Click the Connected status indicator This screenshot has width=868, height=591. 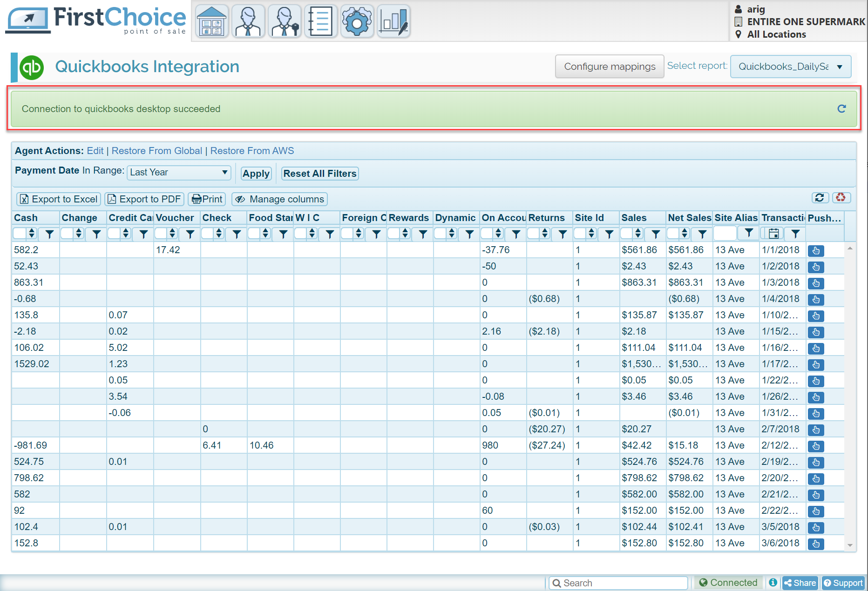tap(728, 583)
